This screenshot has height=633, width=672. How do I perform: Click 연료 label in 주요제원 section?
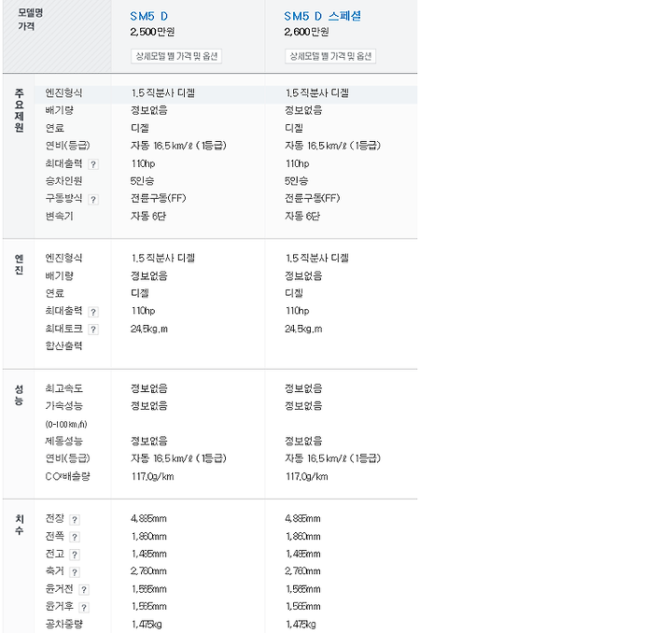54,128
